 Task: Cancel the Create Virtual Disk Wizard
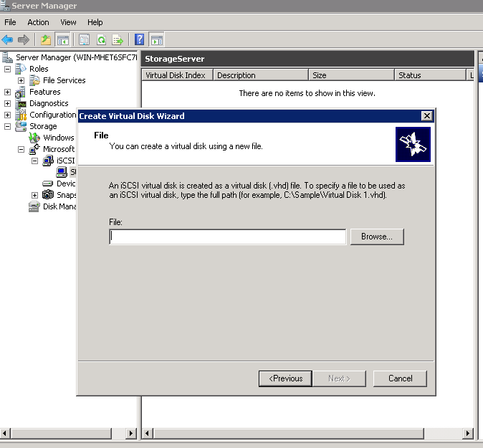click(400, 378)
